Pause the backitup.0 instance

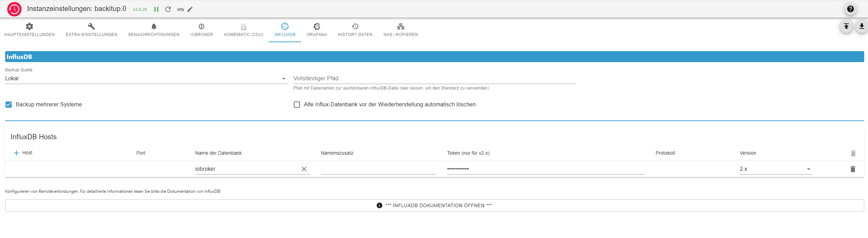tap(156, 9)
